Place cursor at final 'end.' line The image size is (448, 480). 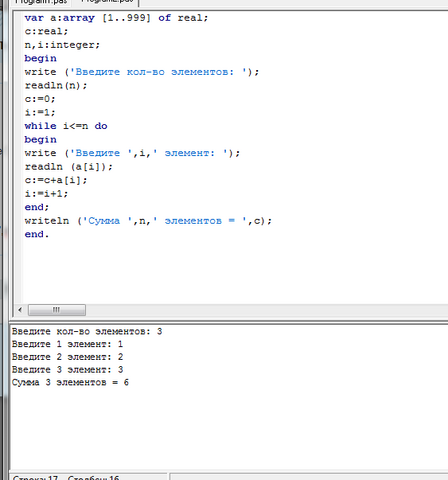[x=37, y=234]
